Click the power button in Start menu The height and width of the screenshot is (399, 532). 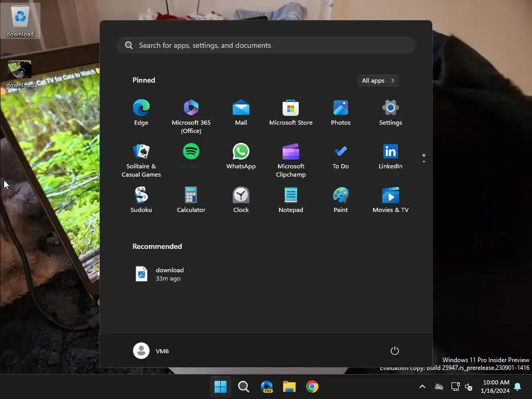(395, 351)
